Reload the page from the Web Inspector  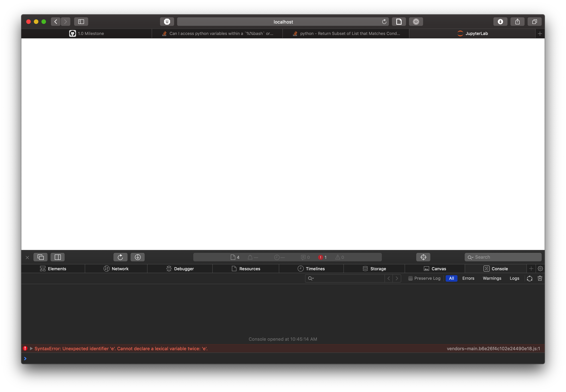click(x=120, y=257)
